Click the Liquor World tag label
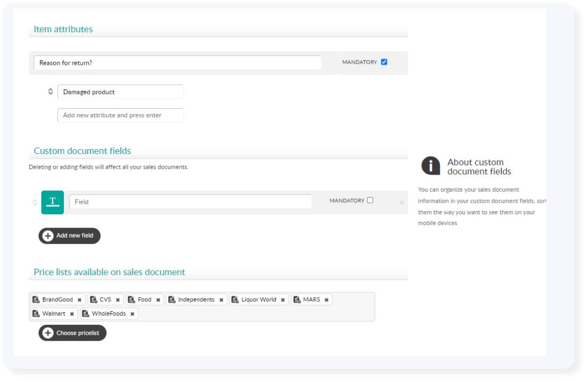The image size is (588, 382). 259,300
